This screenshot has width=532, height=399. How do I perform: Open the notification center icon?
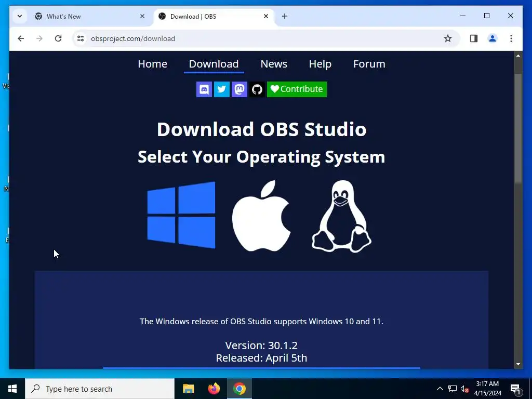click(x=515, y=389)
